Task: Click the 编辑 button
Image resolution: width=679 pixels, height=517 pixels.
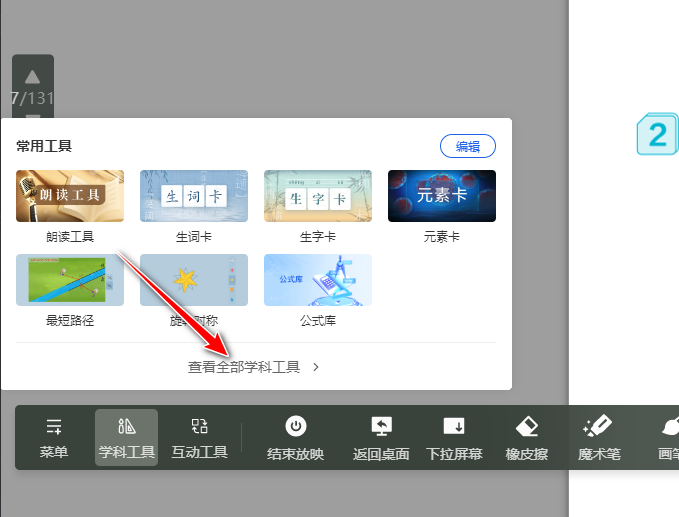Action: point(468,146)
